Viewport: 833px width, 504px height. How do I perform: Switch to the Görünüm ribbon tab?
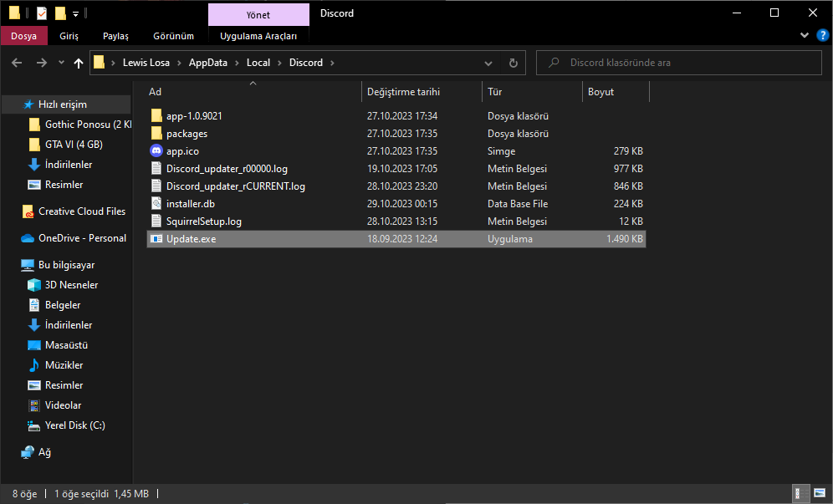click(x=174, y=36)
